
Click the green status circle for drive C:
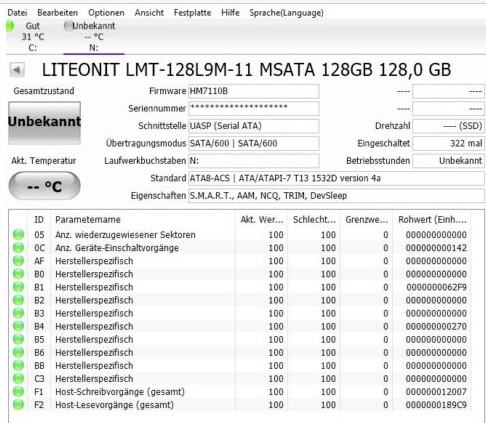click(x=10, y=26)
